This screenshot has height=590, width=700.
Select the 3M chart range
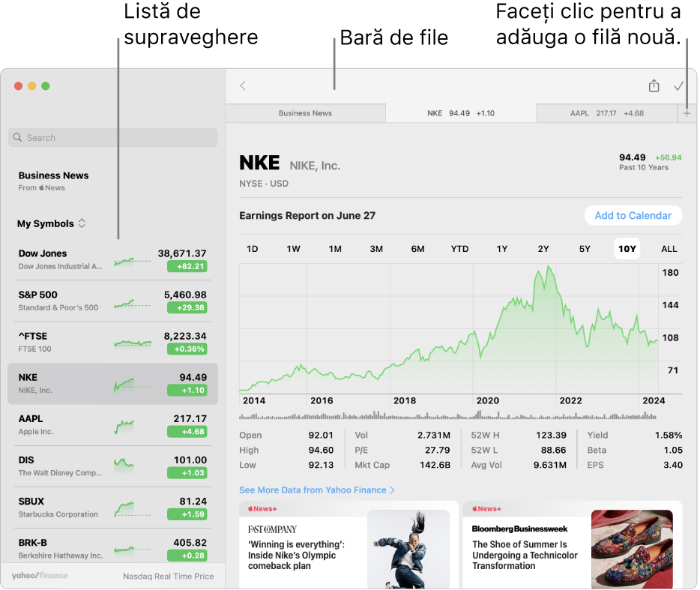point(376,249)
